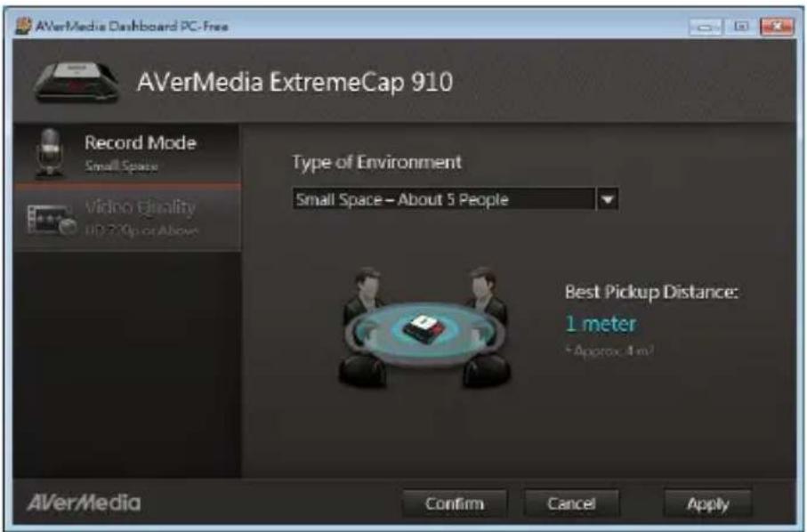The height and width of the screenshot is (532, 807).
Task: Click the AVerMedia Dashboard title bar app icon
Action: click(x=24, y=26)
